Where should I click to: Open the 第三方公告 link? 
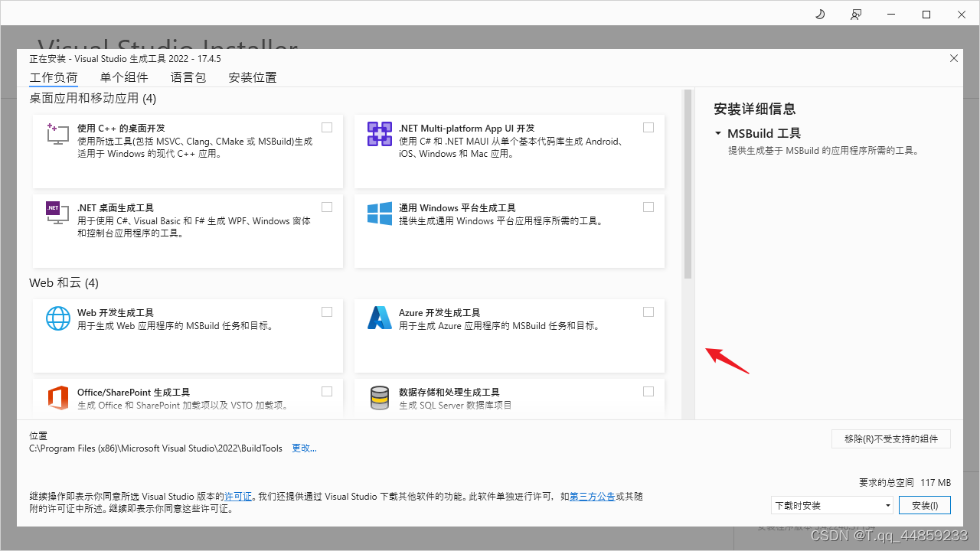point(593,497)
